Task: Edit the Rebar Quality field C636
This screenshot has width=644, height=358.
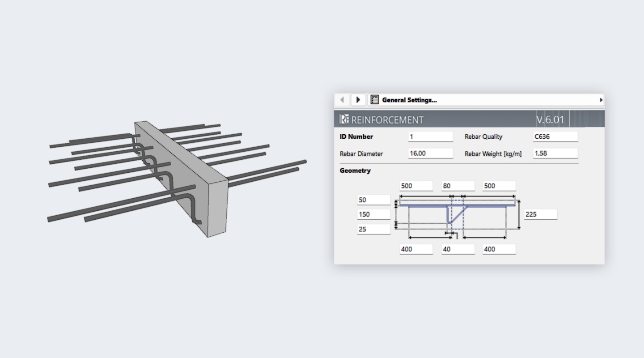Action: pyautogui.click(x=555, y=136)
